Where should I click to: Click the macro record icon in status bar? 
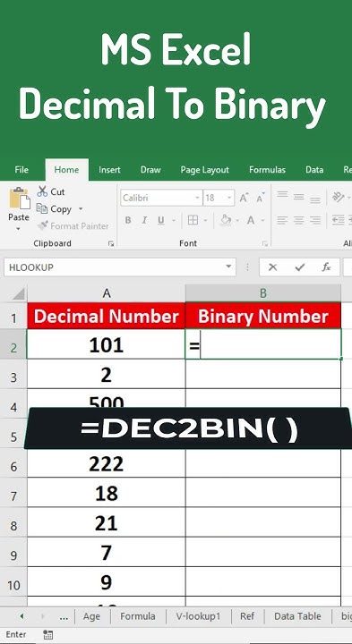click(47, 634)
